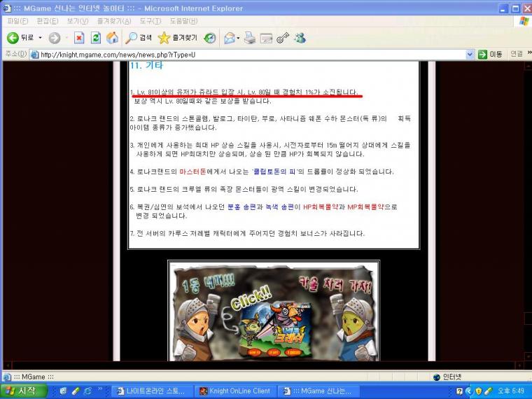Click the keys icon in the toolbar
The height and width of the screenshot is (399, 532).
[283, 38]
